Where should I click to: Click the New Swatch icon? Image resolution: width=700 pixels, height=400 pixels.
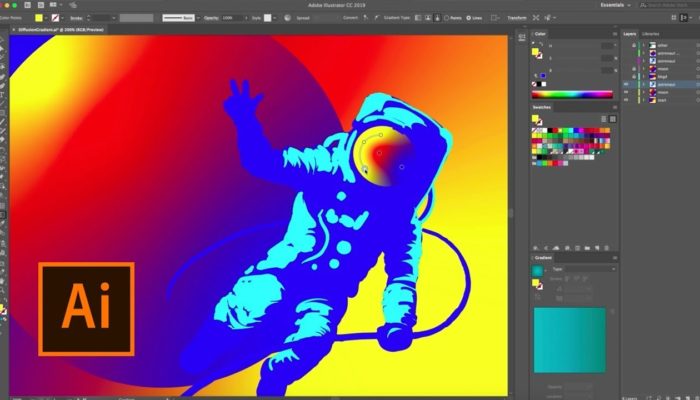click(597, 248)
